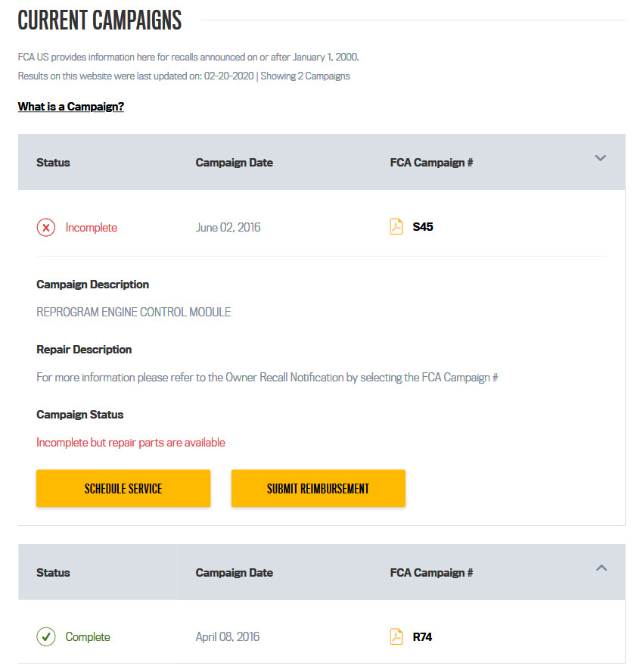The width and height of the screenshot is (637, 672).
Task: Click the first panel's Campaign Date header
Action: pyautogui.click(x=235, y=163)
